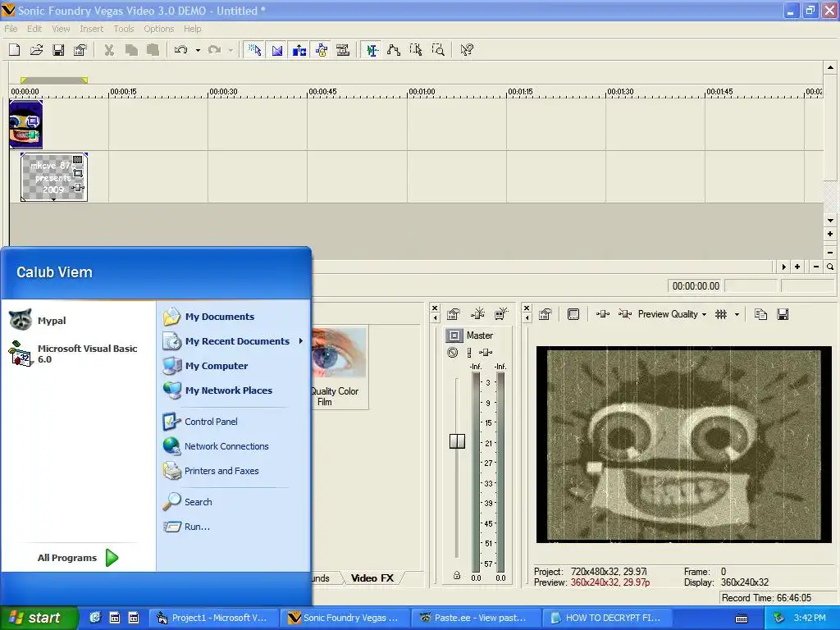The image size is (840, 630).
Task: Click the Open project folder icon
Action: (36, 50)
